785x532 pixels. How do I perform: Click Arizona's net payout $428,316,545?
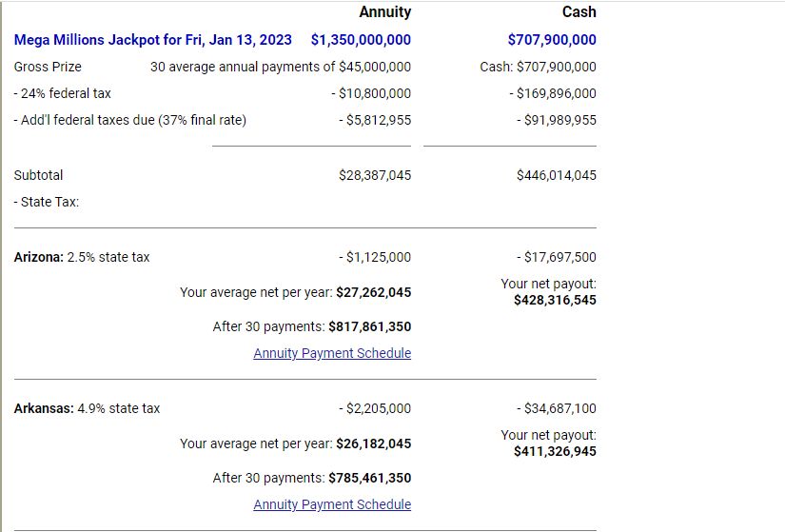[555, 300]
